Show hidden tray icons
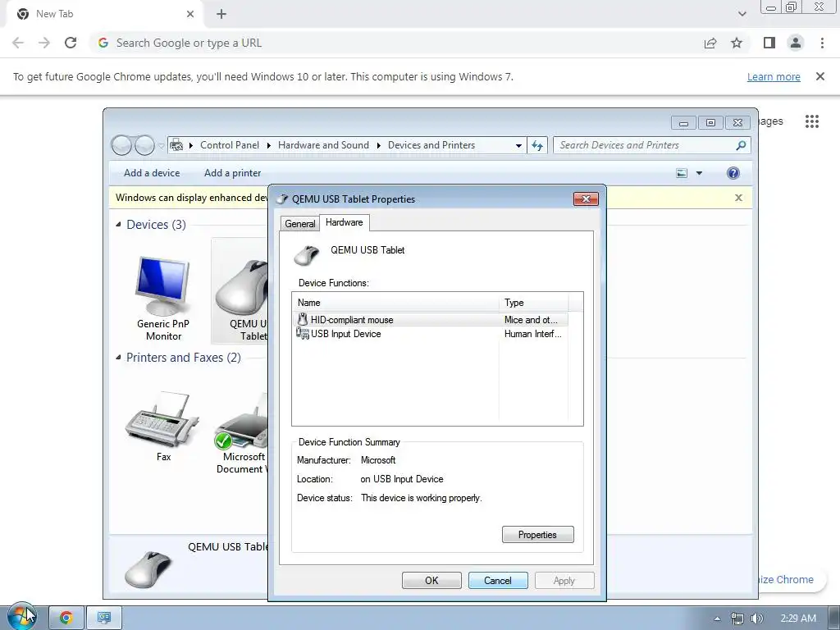Viewport: 840px width, 630px height. pyautogui.click(x=717, y=619)
